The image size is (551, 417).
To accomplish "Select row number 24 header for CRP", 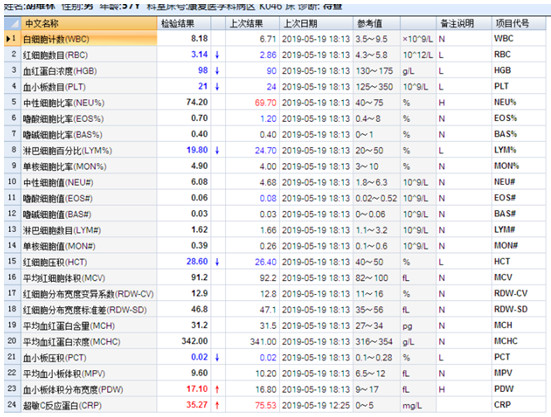I will (12, 405).
